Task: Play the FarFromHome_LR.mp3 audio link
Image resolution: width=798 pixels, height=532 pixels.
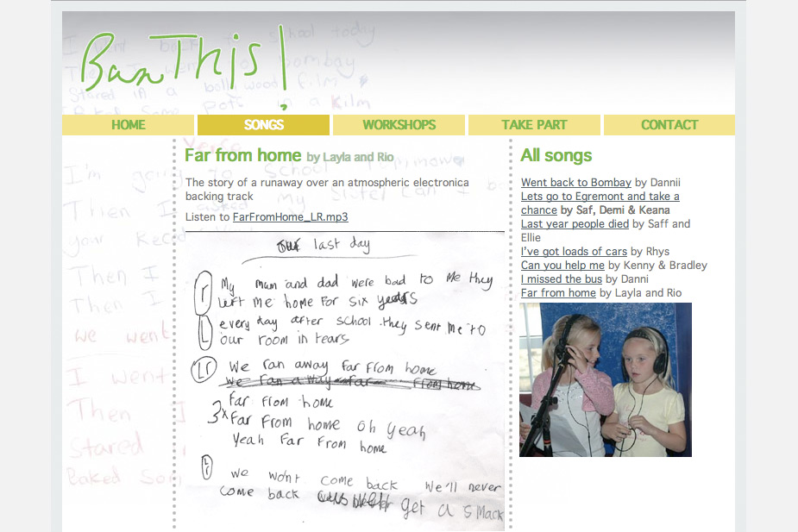Action: click(x=290, y=217)
